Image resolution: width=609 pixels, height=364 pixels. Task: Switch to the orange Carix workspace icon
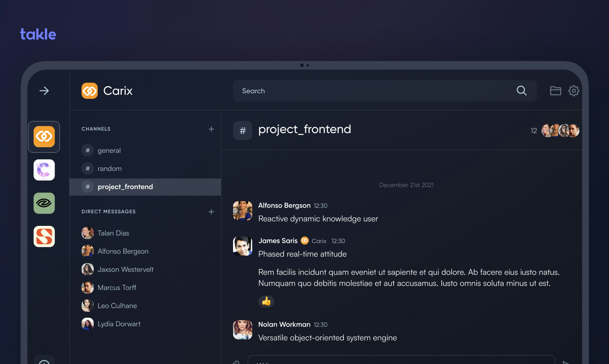tap(44, 137)
